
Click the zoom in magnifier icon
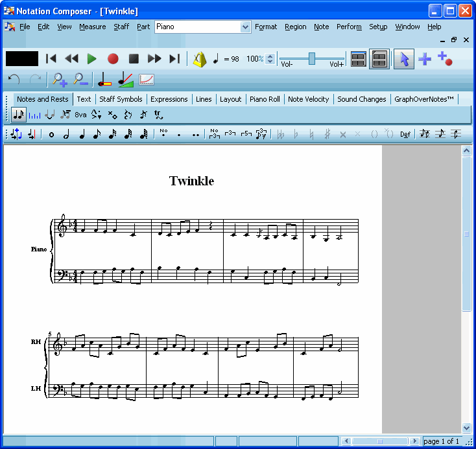click(x=60, y=80)
